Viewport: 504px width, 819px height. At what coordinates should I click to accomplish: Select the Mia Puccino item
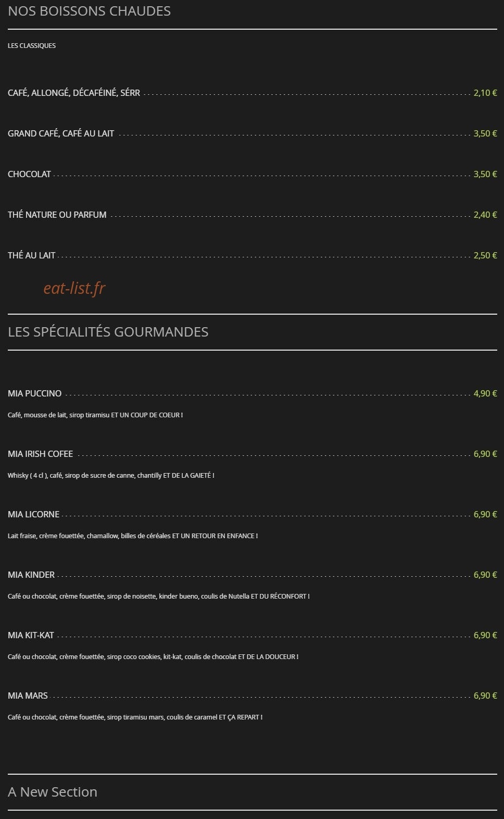click(34, 393)
